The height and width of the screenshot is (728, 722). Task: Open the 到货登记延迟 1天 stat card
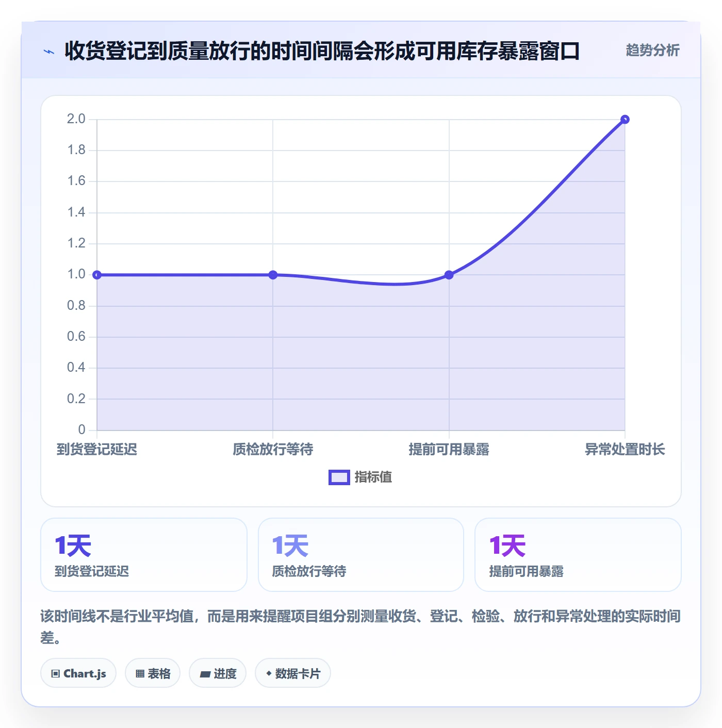click(144, 555)
